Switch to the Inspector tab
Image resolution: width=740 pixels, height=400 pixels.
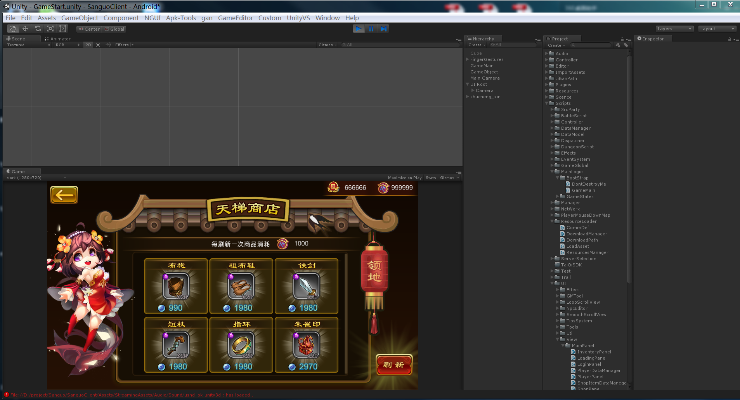pos(655,39)
